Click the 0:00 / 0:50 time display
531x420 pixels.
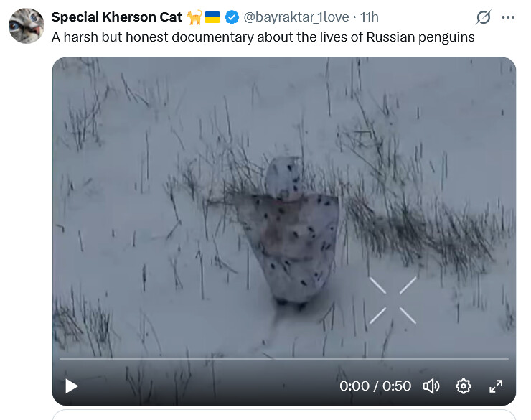coord(375,386)
